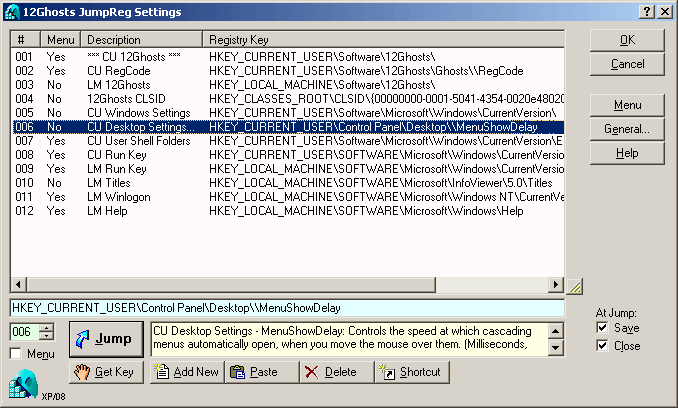
Task: Click the Cancel button
Action: (x=627, y=64)
